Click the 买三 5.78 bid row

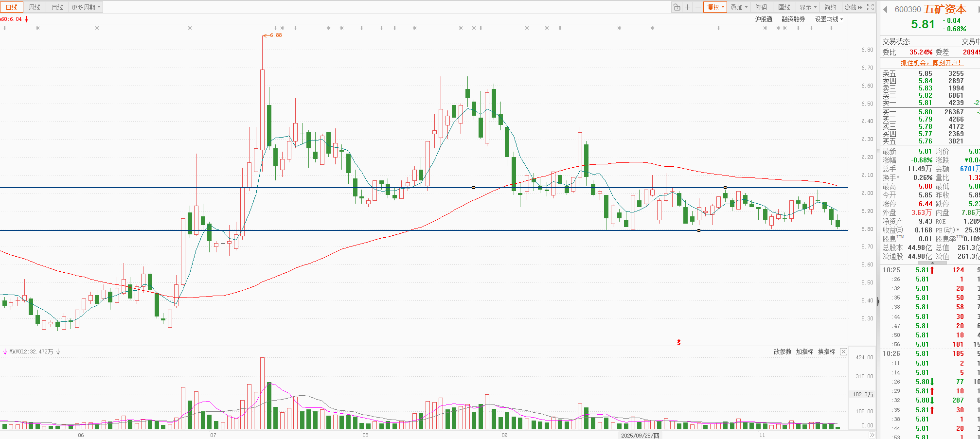tap(930, 126)
